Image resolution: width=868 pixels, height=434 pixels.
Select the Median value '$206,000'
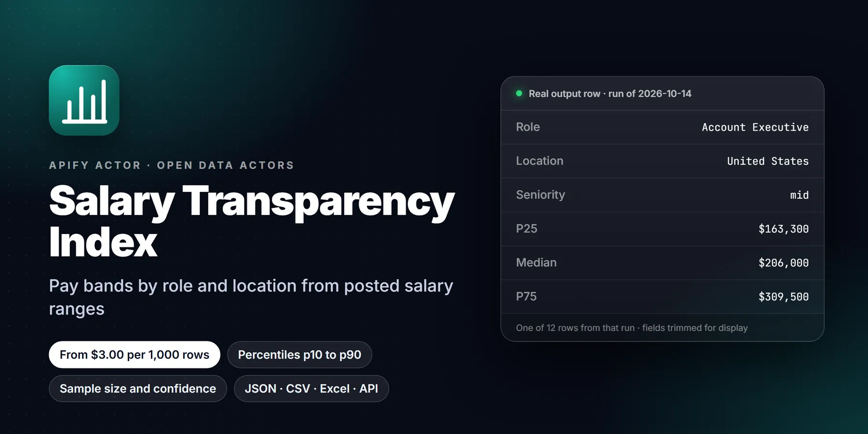784,263
